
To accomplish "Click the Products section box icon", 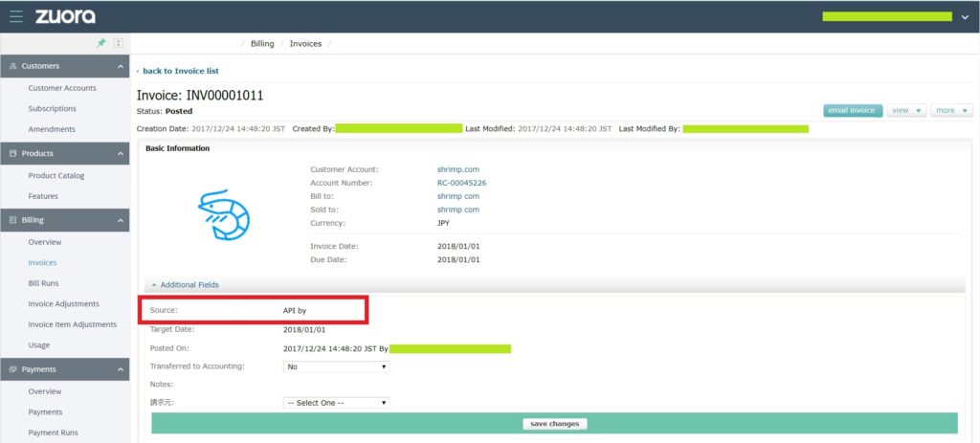I will (13, 154).
